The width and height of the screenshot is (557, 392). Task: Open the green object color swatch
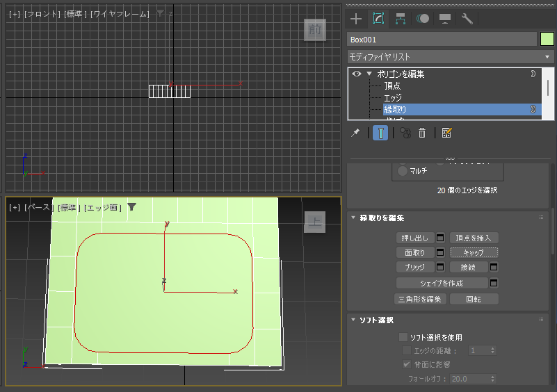click(547, 40)
